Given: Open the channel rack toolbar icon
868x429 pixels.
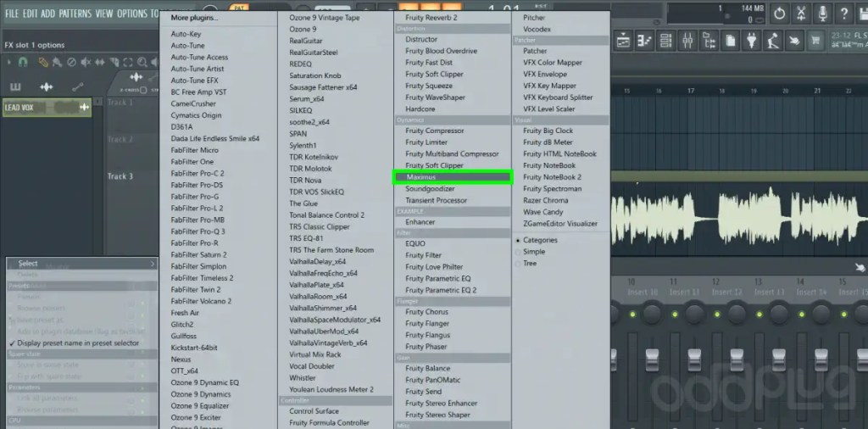Looking at the screenshot, I should pyautogui.click(x=666, y=41).
